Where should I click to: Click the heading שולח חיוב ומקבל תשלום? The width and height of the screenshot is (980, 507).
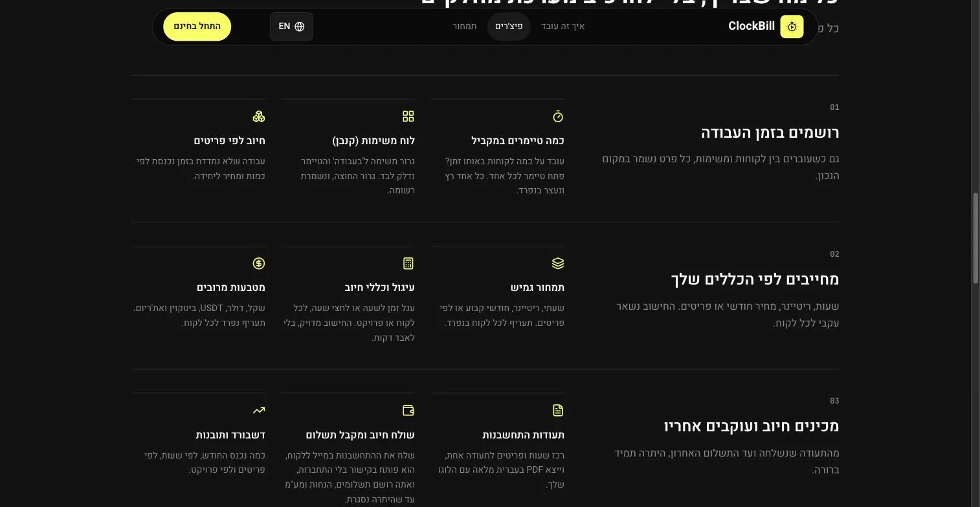[360, 435]
